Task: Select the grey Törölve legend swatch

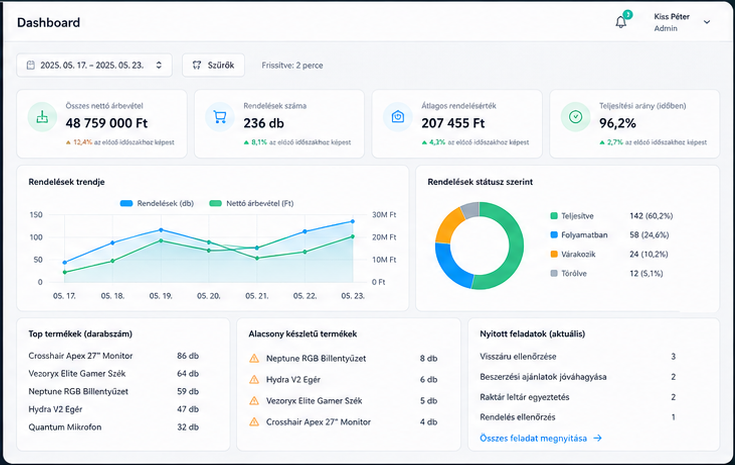Action: point(554,273)
